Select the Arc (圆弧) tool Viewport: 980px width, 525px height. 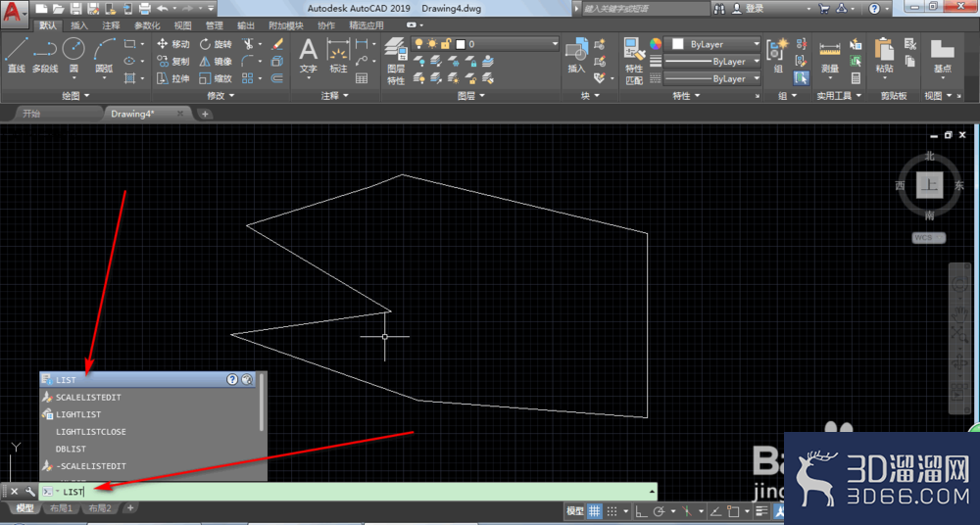click(105, 55)
